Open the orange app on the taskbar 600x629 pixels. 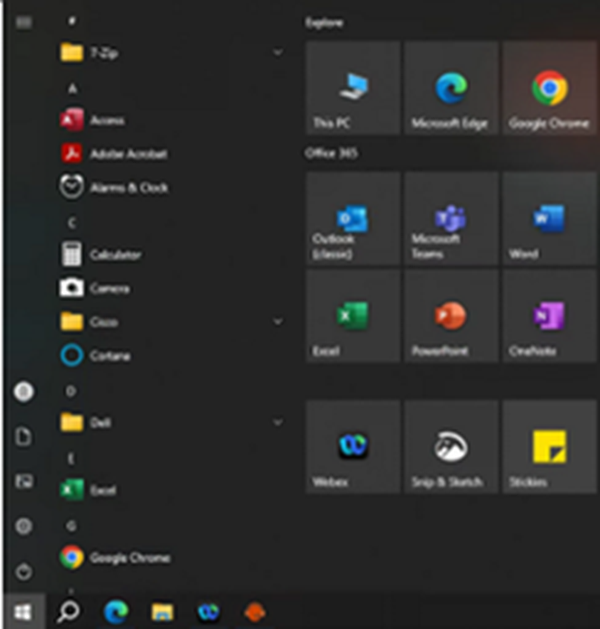click(x=255, y=612)
